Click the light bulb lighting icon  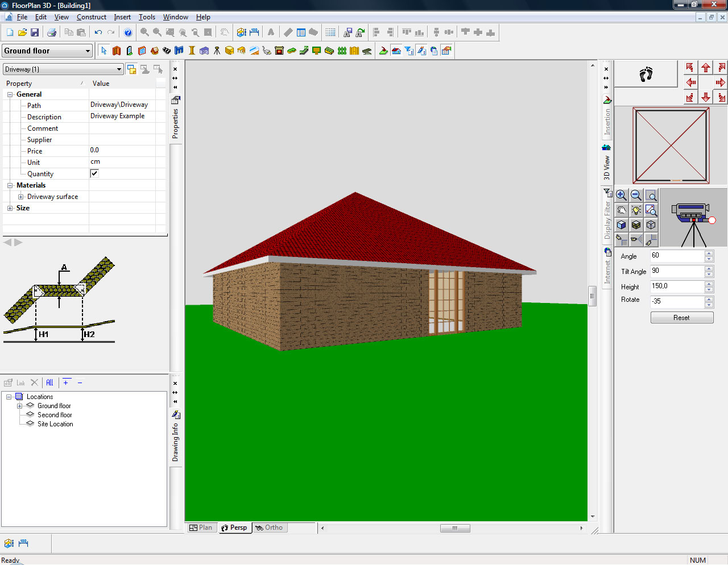pyautogui.click(x=636, y=210)
